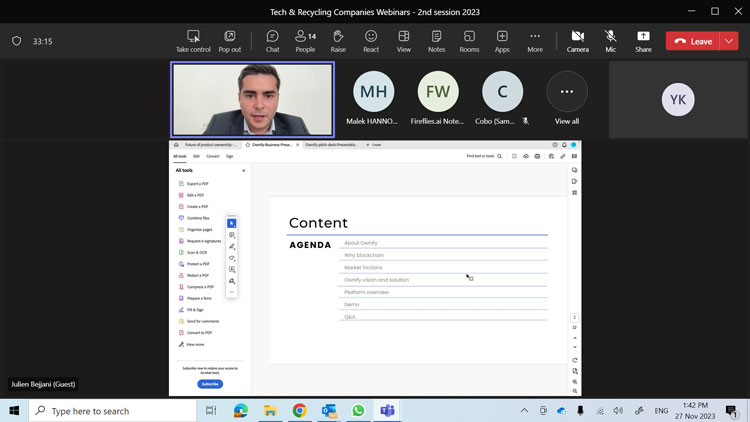Unmute the Mic

(x=610, y=40)
